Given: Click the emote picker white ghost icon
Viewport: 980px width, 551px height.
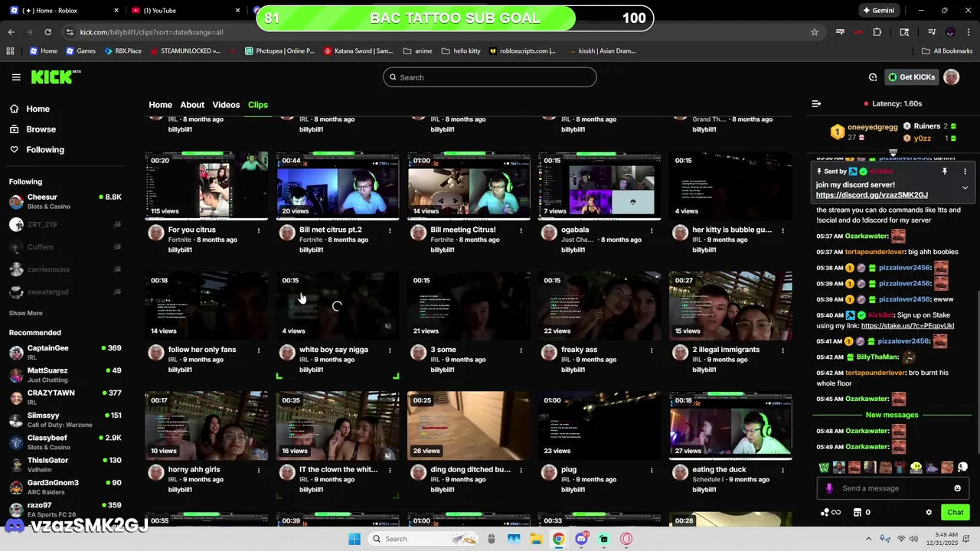Looking at the screenshot, I should click(x=962, y=467).
